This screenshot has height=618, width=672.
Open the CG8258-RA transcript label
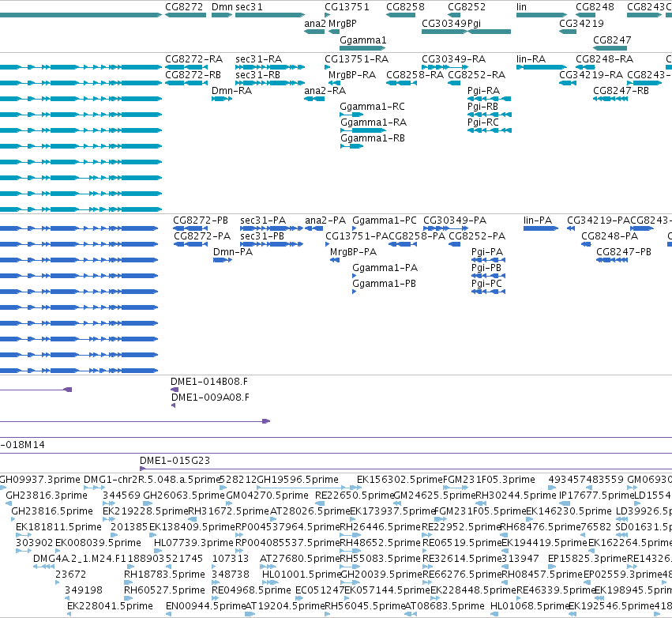click(x=415, y=75)
